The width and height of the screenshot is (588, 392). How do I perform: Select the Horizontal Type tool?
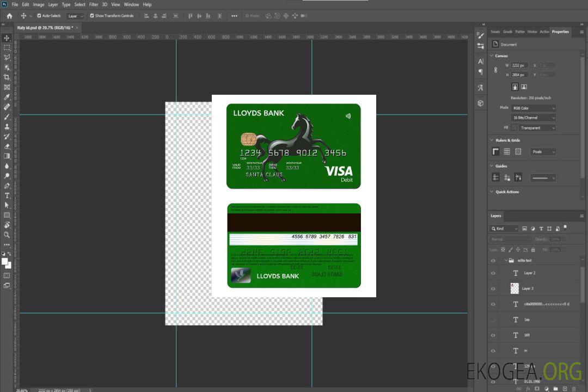click(x=7, y=195)
